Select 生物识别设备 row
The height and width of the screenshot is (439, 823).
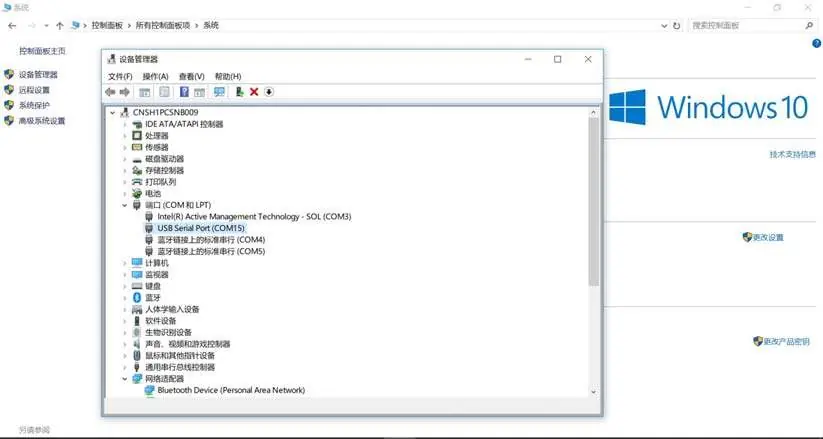168,332
